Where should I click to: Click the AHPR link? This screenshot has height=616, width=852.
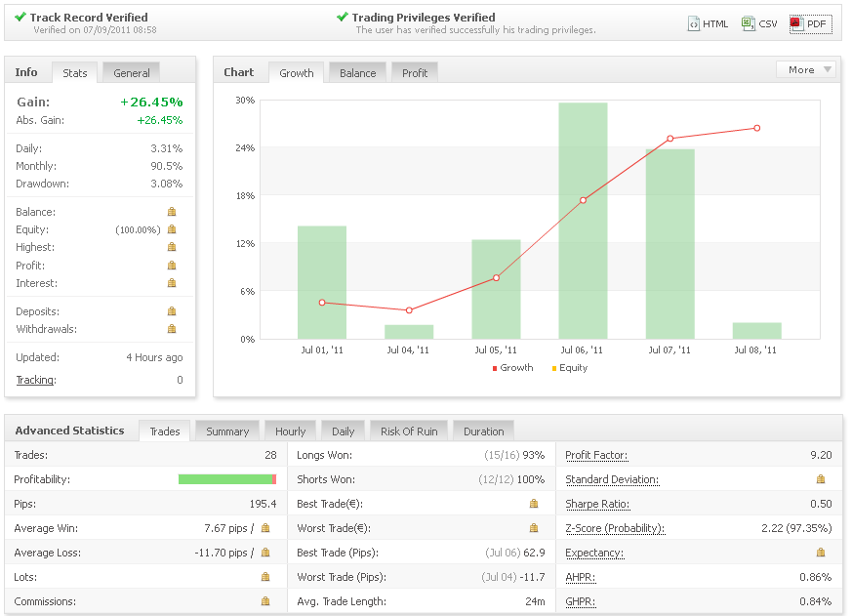(x=581, y=577)
